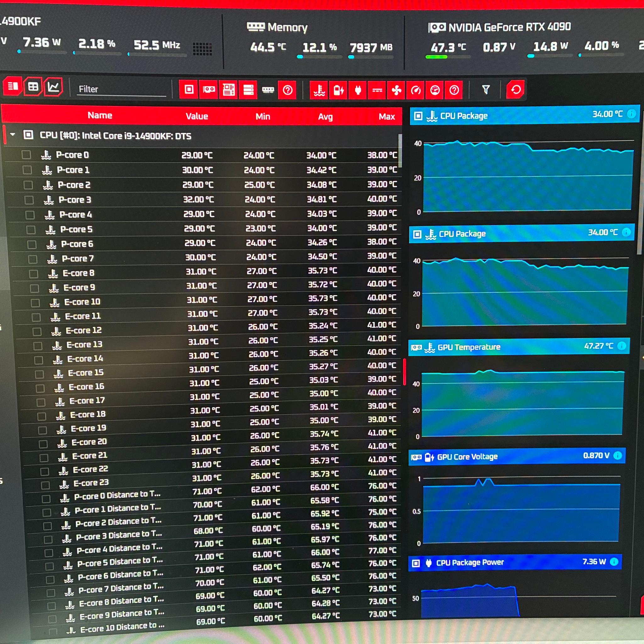The height and width of the screenshot is (644, 644).
Task: Click the bar under 7937 MB
Action: pyautogui.click(x=371, y=57)
